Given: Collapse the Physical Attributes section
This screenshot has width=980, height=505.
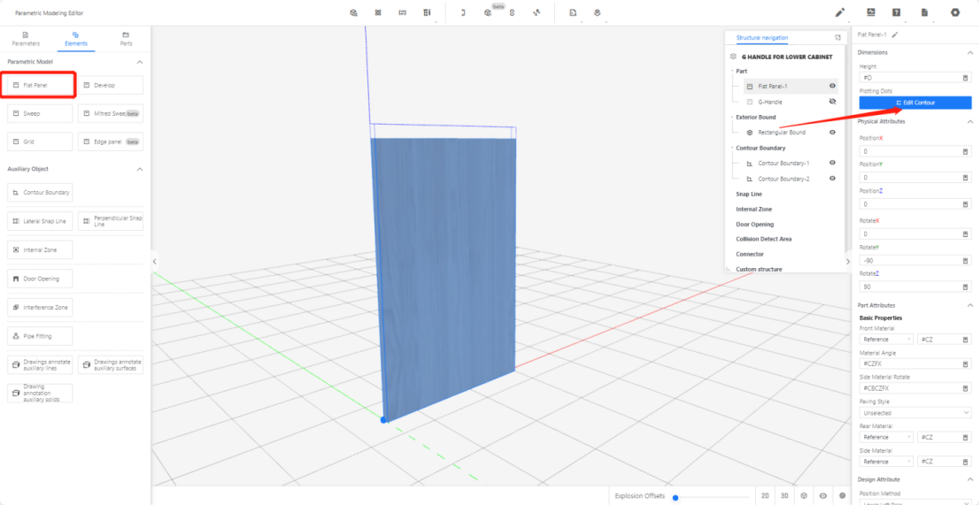Looking at the screenshot, I should (969, 122).
